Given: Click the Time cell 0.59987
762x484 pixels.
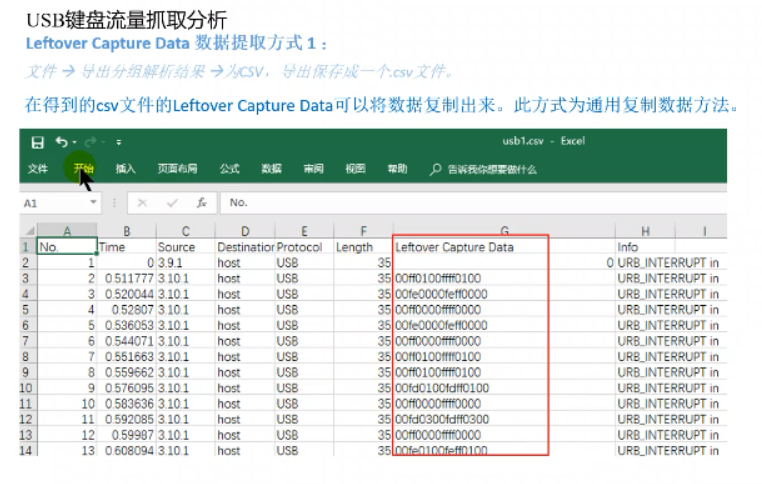Looking at the screenshot, I should [126, 434].
